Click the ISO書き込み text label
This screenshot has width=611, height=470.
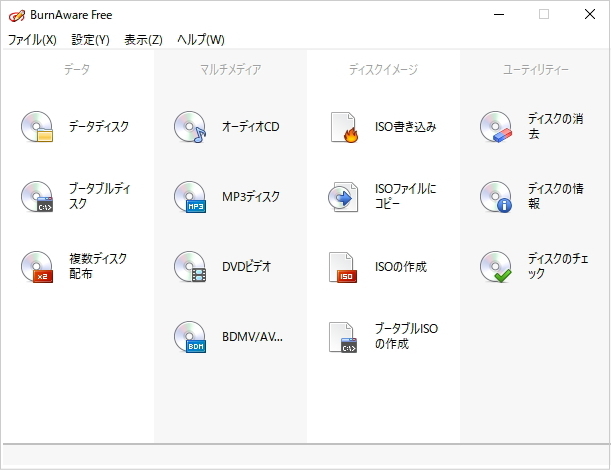click(x=405, y=127)
